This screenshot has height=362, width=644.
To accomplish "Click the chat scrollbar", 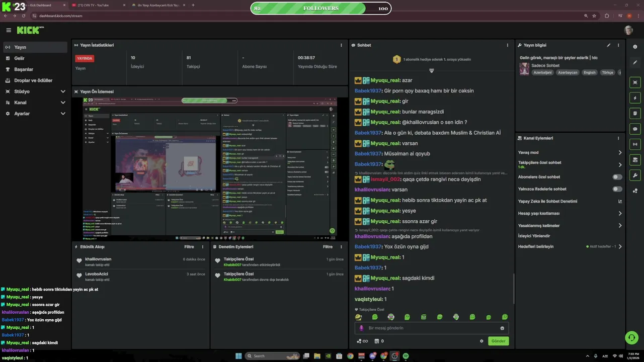I will pyautogui.click(x=513, y=289).
